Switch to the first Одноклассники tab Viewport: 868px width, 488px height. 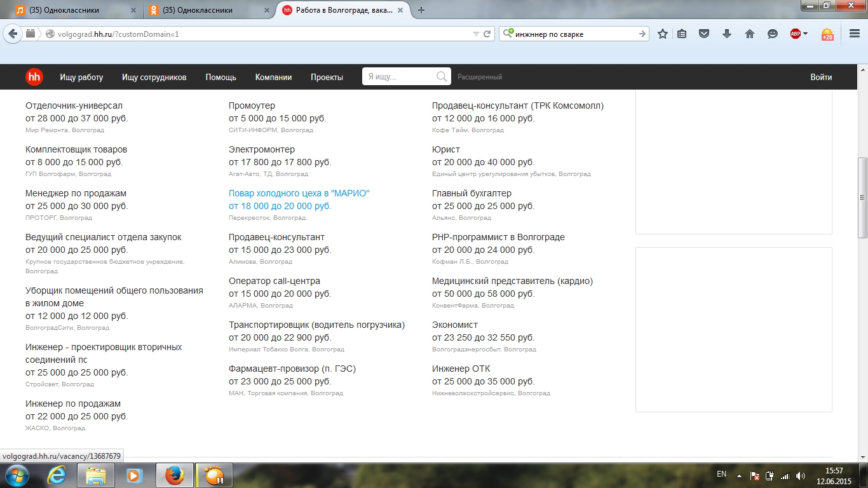76,10
